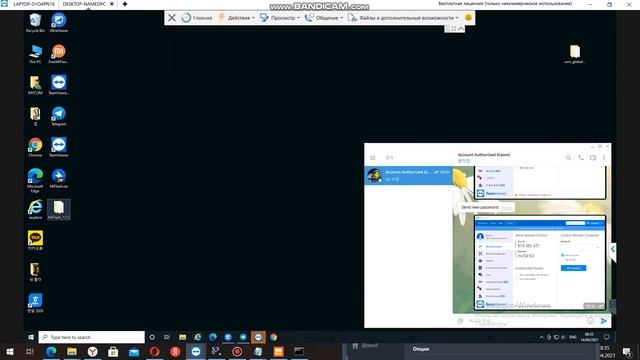Open Task View on the remote taskbar
This screenshot has height=360, width=640.
point(167,337)
